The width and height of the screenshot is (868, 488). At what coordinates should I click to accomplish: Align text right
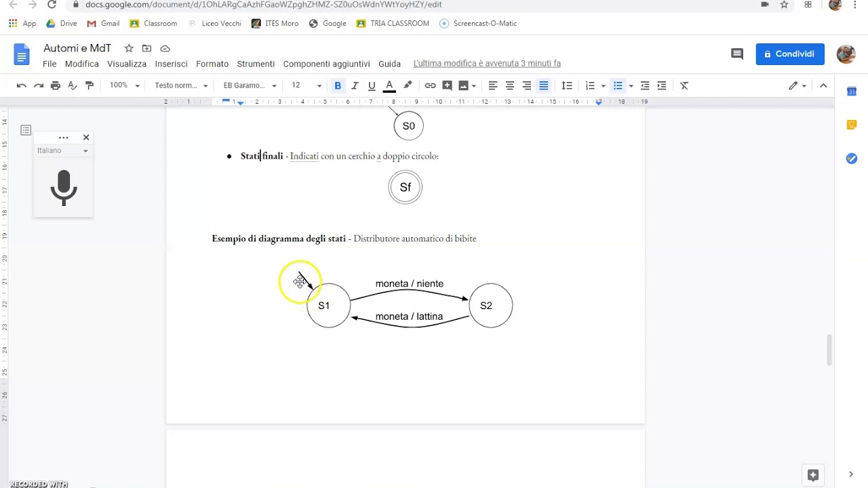pos(527,85)
